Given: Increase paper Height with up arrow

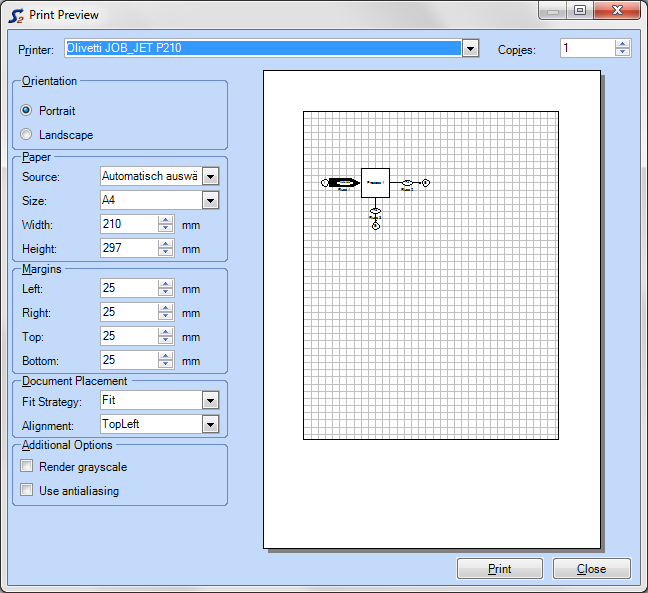Looking at the screenshot, I should point(165,244).
